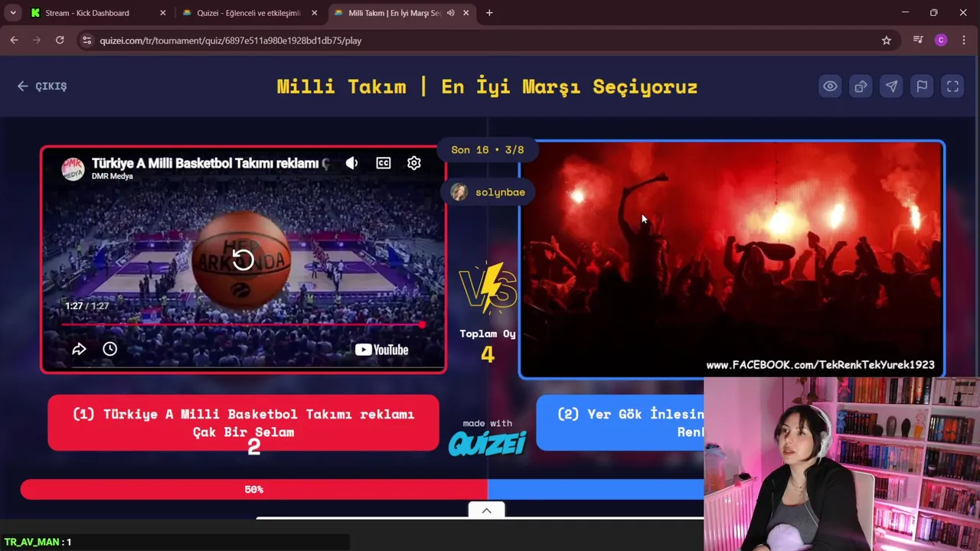Open the Chrome profile avatar
The height and width of the screenshot is (551, 980).
pos(941,41)
